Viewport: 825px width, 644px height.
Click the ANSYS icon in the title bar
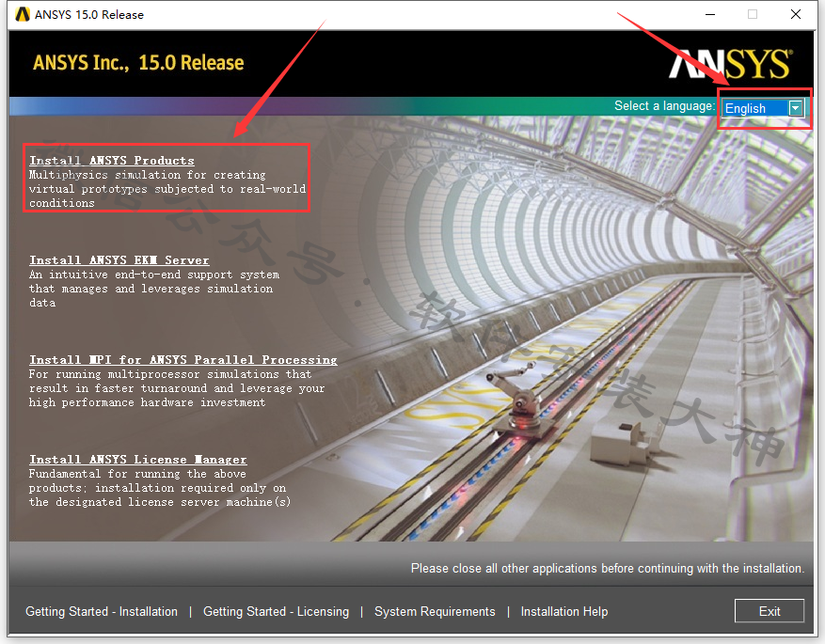pos(23,14)
